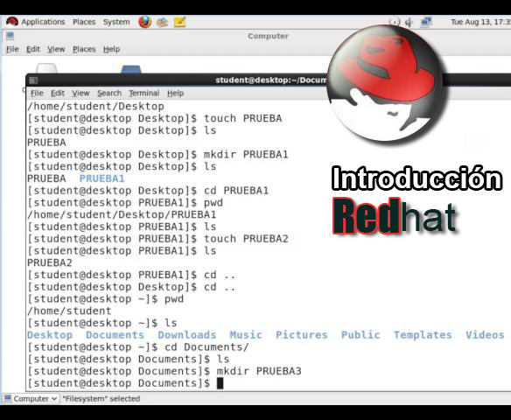Open the terminal View menu
The width and height of the screenshot is (511, 420).
pyautogui.click(x=80, y=94)
